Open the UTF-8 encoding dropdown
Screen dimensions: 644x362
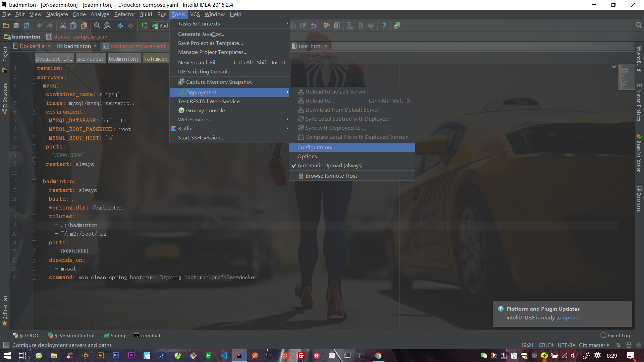pyautogui.click(x=566, y=345)
